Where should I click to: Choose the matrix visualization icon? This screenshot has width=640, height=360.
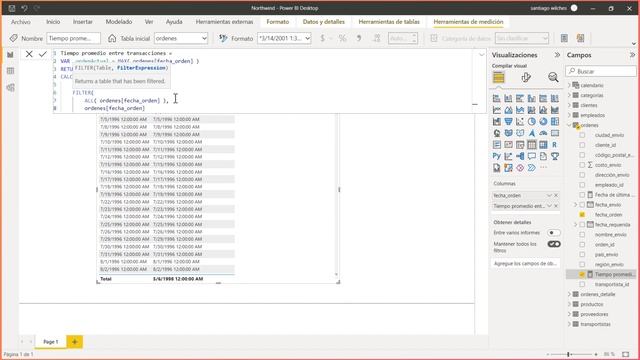pos(543,144)
